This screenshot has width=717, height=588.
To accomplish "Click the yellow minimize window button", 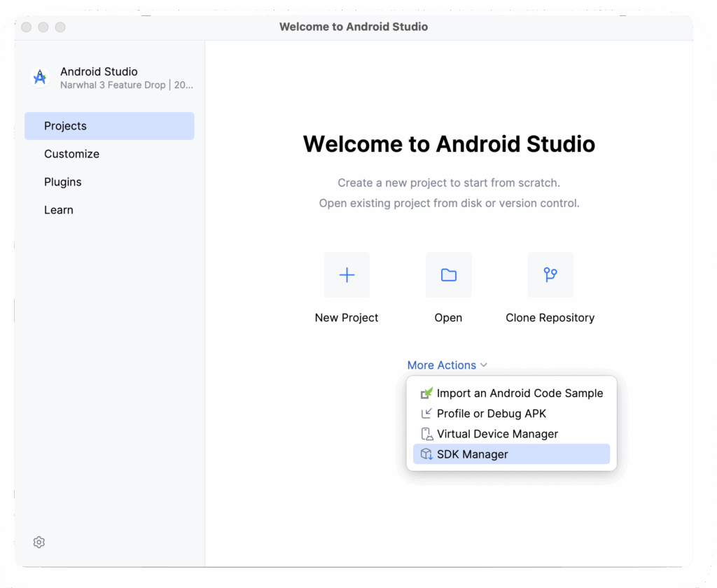I will pyautogui.click(x=43, y=27).
